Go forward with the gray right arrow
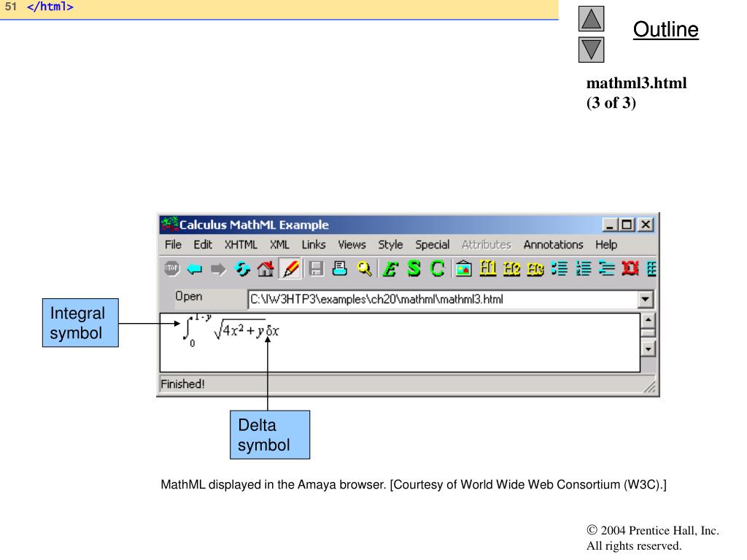Viewport: 747px width, 560px height. point(218,270)
